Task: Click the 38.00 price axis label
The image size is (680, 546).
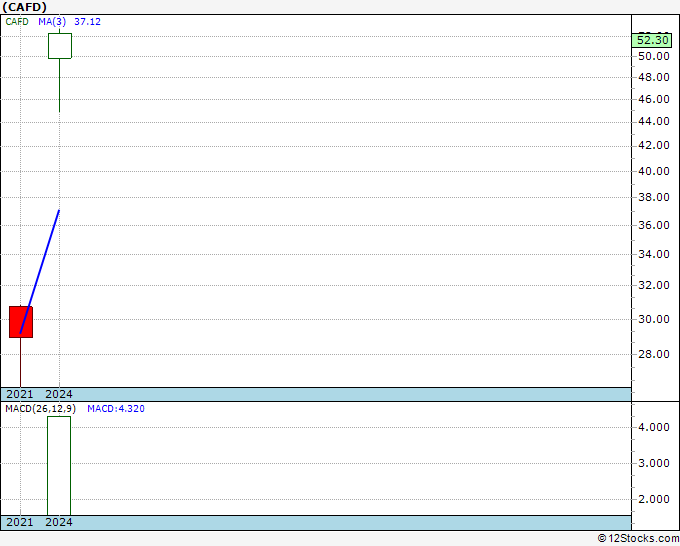Action: tap(654, 197)
